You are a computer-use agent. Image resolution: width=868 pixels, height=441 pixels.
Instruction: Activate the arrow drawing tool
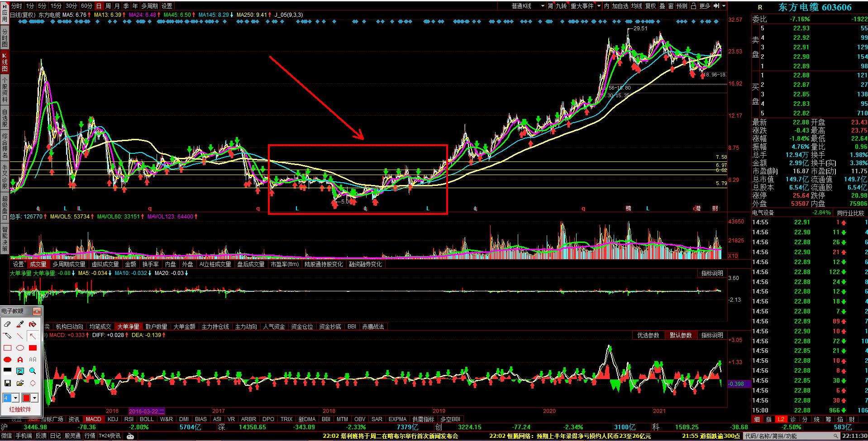tap(33, 336)
